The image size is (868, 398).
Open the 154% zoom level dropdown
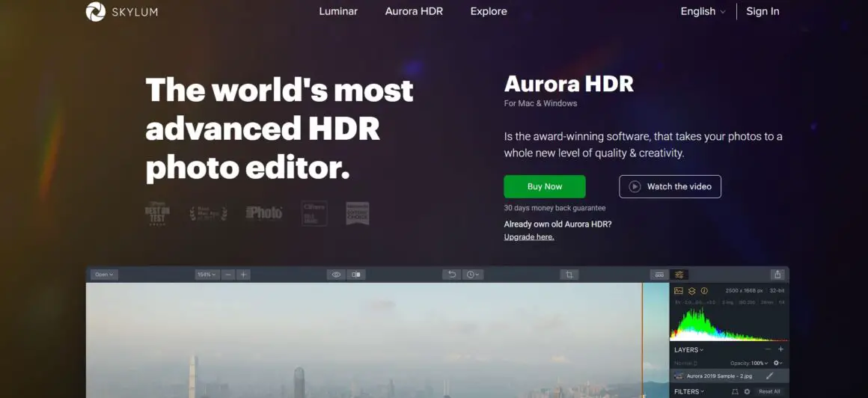(x=207, y=275)
